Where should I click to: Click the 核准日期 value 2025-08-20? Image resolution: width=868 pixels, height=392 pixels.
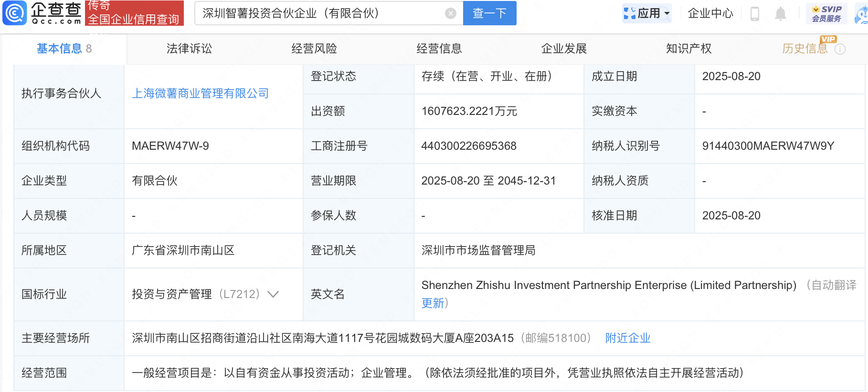click(731, 216)
